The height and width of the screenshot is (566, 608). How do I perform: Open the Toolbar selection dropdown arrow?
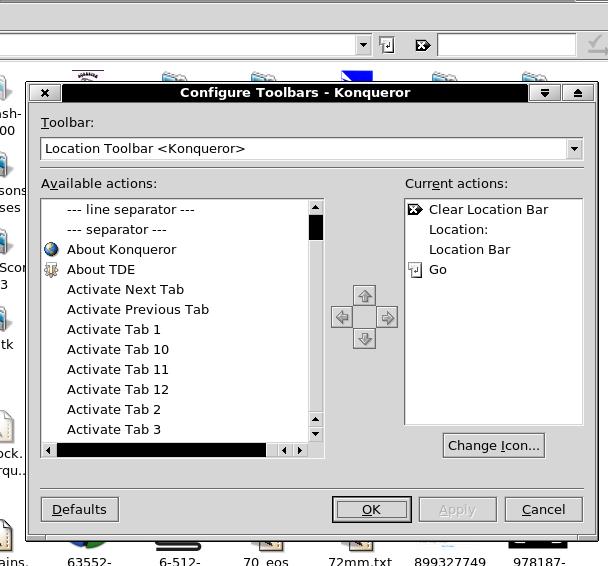[x=574, y=148]
